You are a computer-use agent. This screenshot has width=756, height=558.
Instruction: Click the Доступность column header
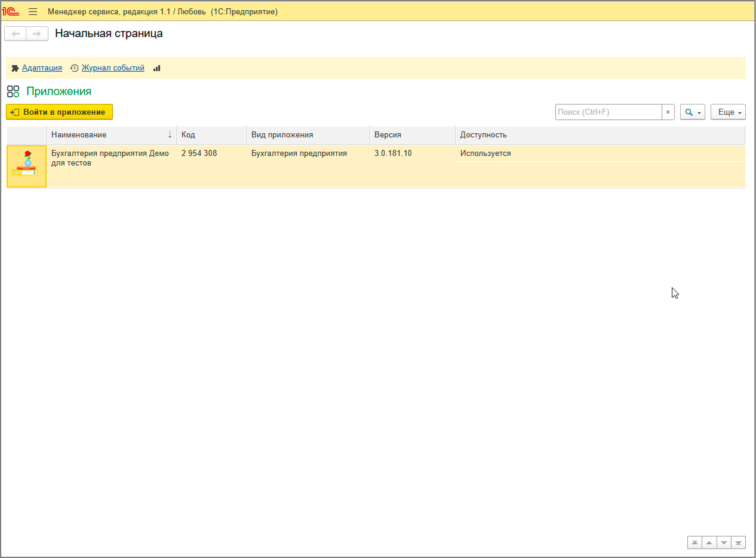coord(600,135)
